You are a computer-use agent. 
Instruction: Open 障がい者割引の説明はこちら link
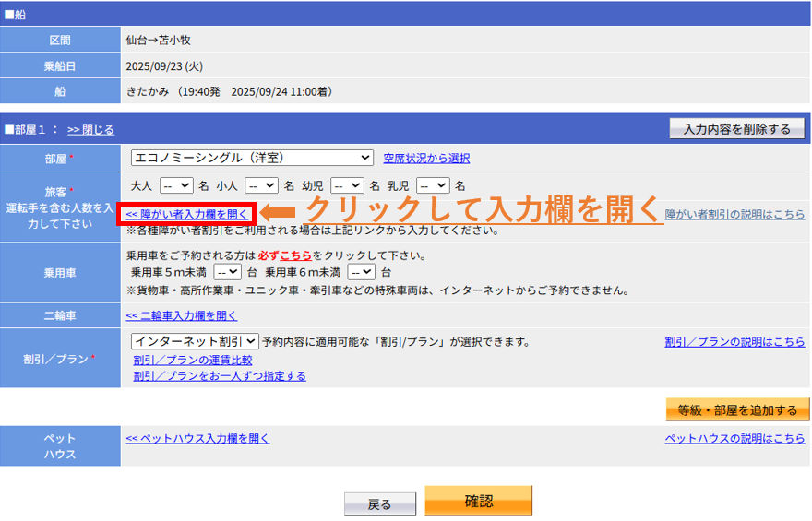point(734,214)
